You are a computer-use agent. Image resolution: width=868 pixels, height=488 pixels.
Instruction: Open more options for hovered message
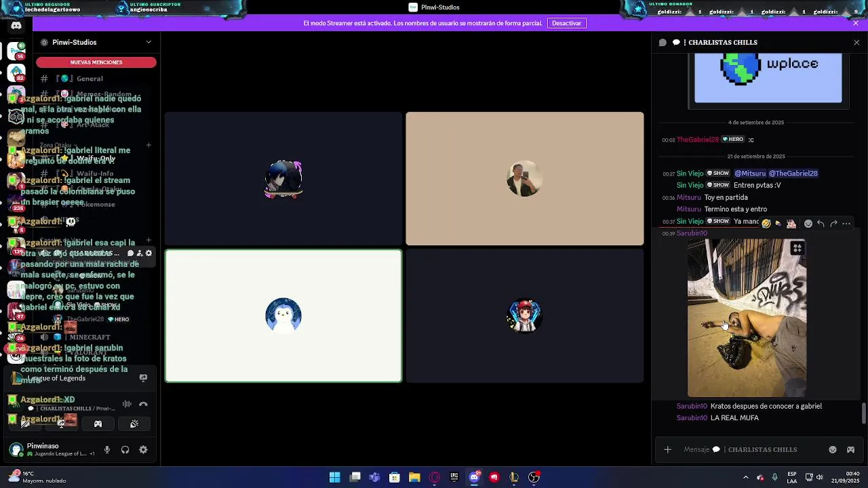(x=846, y=224)
